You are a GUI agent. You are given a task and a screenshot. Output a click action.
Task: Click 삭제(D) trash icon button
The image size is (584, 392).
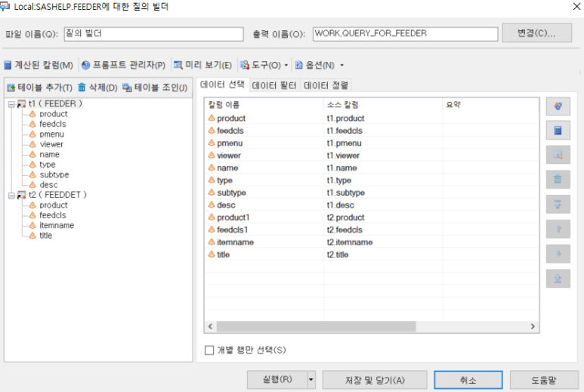97,88
